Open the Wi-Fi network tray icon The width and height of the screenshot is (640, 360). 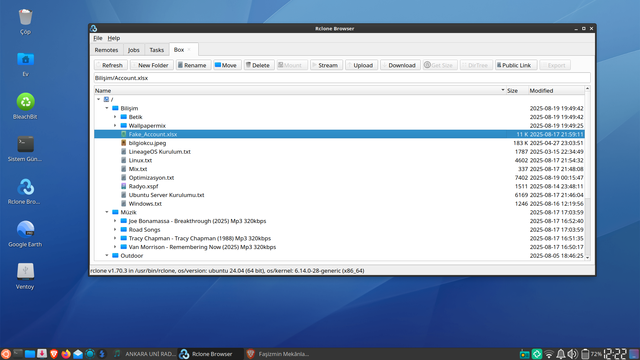click(549, 354)
